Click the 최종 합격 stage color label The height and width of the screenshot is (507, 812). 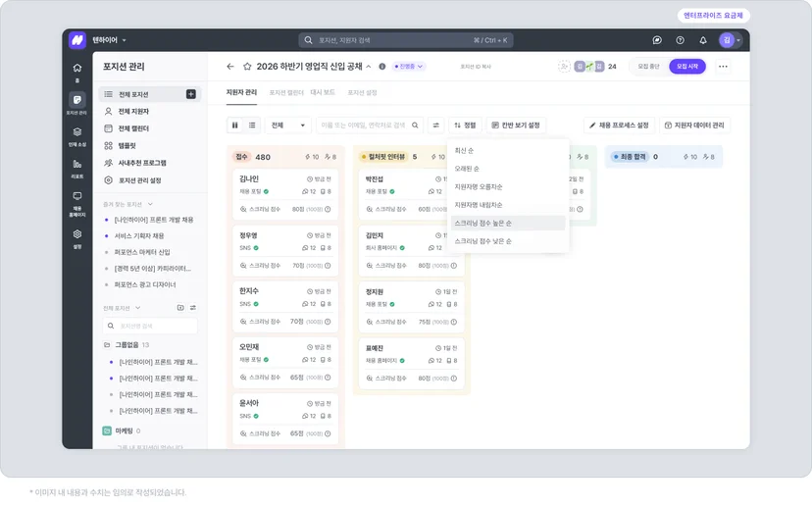(x=630, y=156)
